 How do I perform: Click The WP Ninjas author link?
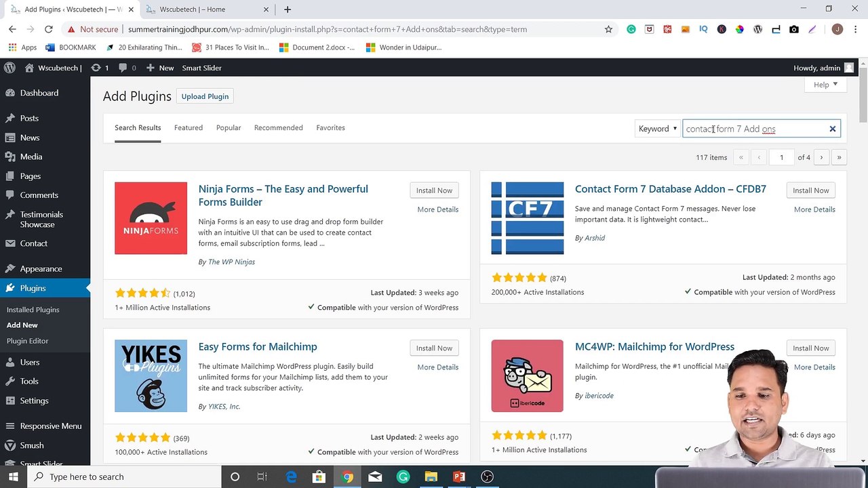pyautogui.click(x=231, y=262)
